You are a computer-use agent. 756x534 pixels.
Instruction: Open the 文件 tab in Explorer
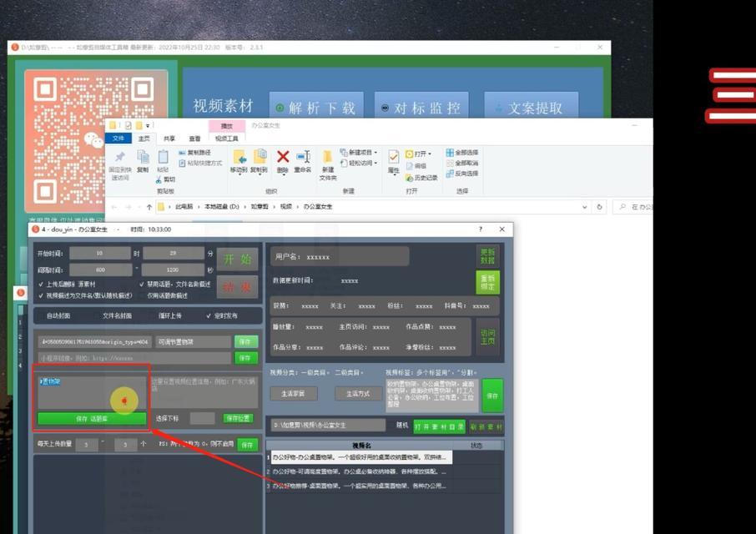(x=118, y=139)
